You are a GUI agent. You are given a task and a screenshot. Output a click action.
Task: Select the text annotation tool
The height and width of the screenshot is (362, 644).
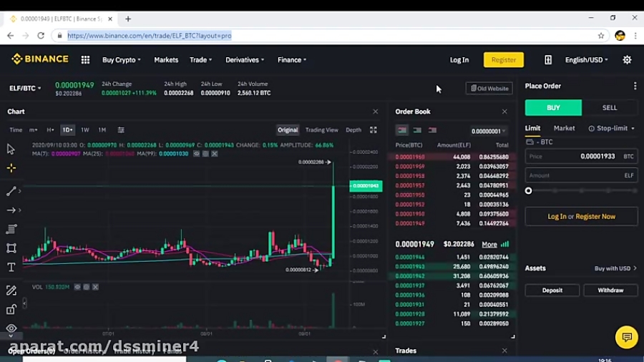tap(11, 268)
